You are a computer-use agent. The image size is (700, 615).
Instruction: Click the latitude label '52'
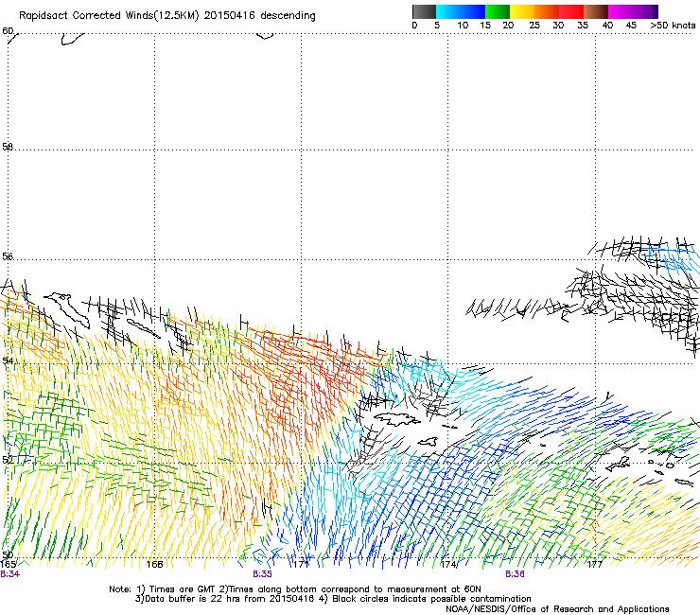pyautogui.click(x=8, y=460)
